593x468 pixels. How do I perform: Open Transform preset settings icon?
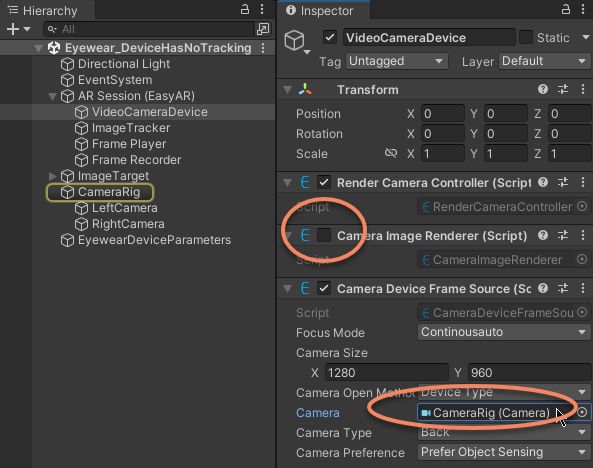coord(563,89)
